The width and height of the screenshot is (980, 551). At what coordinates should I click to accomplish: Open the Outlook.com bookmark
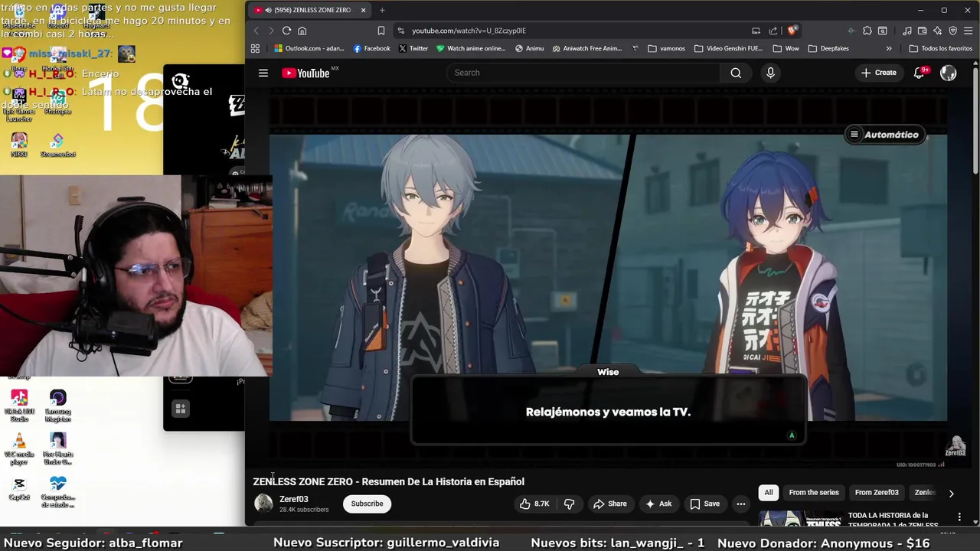(x=309, y=48)
